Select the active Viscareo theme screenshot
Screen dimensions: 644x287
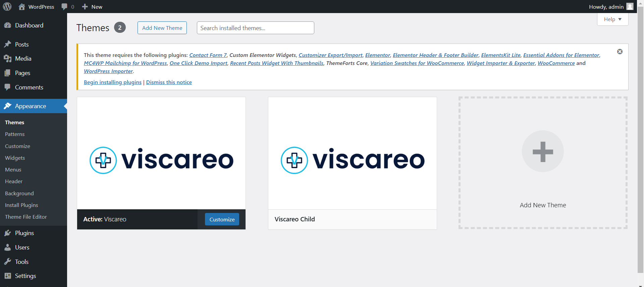point(161,153)
